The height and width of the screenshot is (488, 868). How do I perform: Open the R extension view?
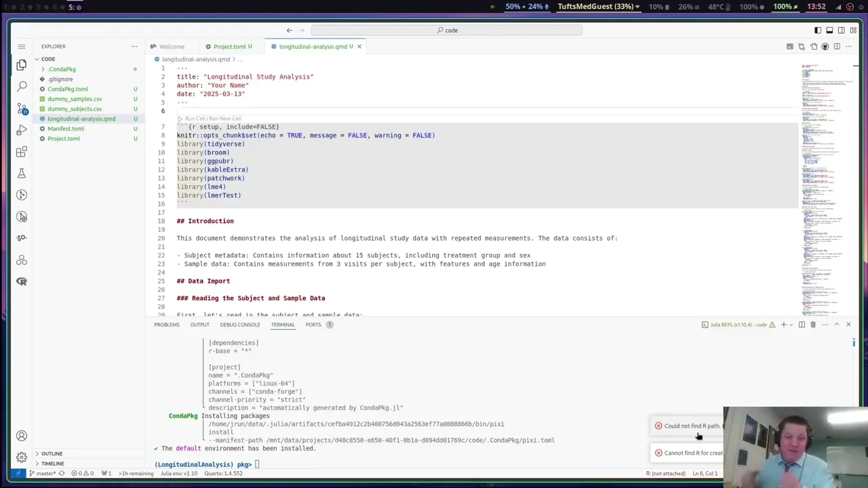(x=22, y=282)
